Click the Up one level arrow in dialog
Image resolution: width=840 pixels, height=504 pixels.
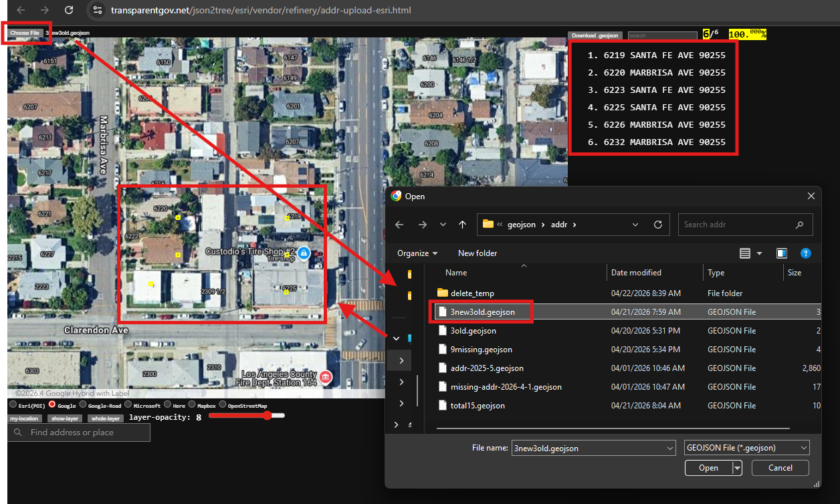tap(462, 225)
